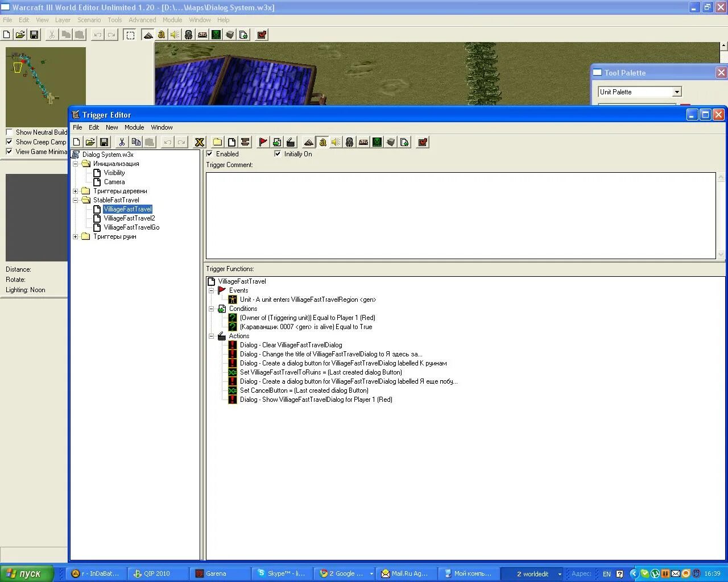Expand Триггеры деревни folder
The image size is (728, 582).
point(75,191)
